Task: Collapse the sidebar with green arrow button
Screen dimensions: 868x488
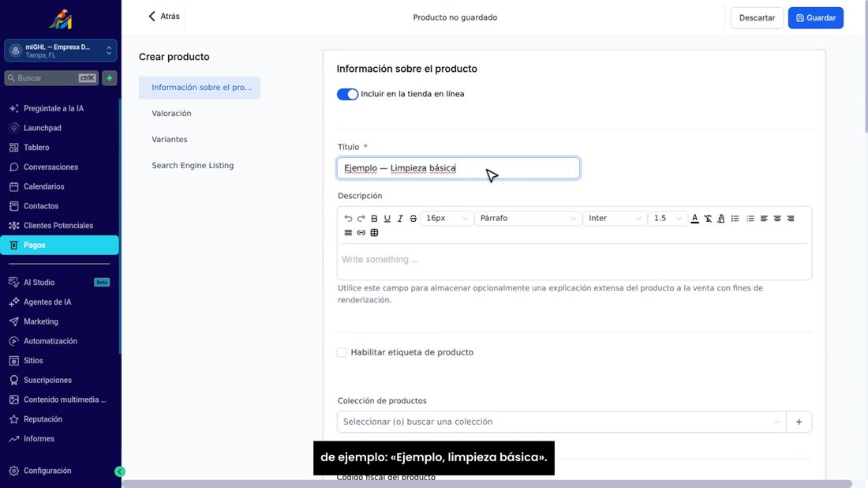Action: coord(120,471)
